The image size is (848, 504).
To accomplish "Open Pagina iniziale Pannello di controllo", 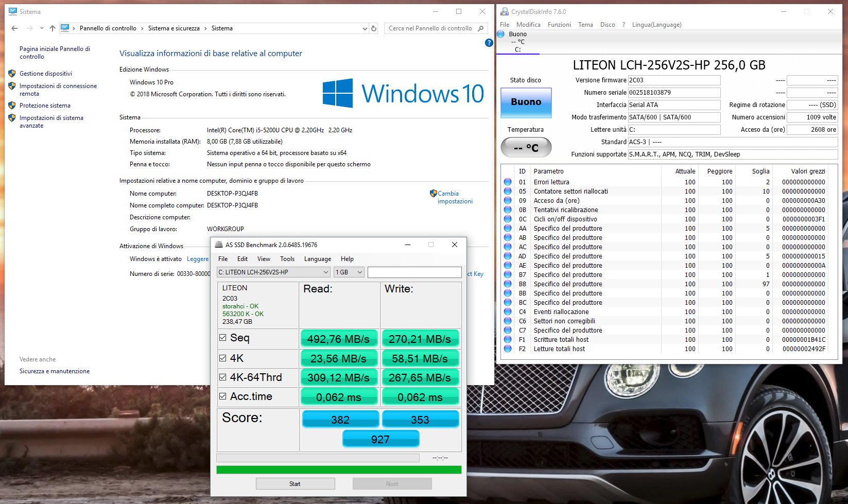I will (55, 53).
